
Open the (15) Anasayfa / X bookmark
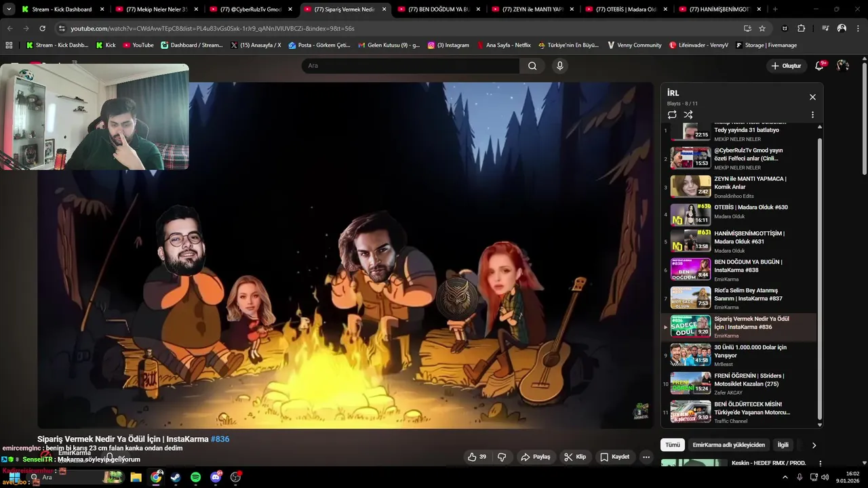tap(256, 45)
